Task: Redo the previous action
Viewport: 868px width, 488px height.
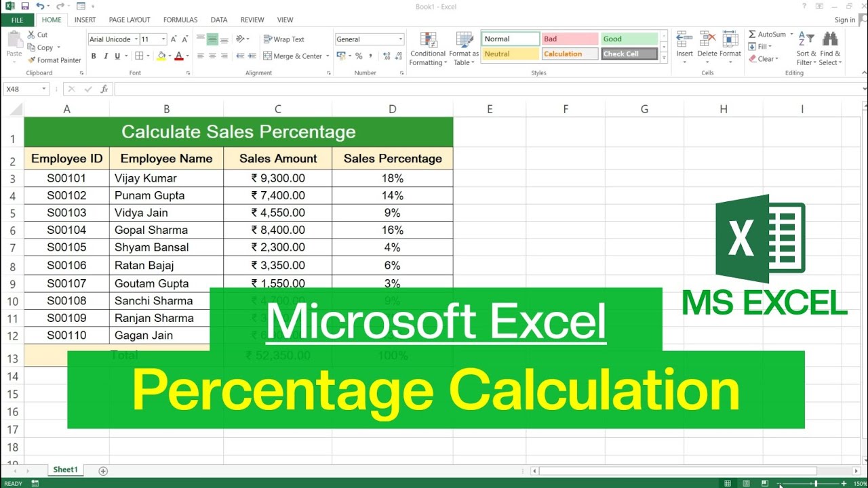Action: (x=60, y=6)
